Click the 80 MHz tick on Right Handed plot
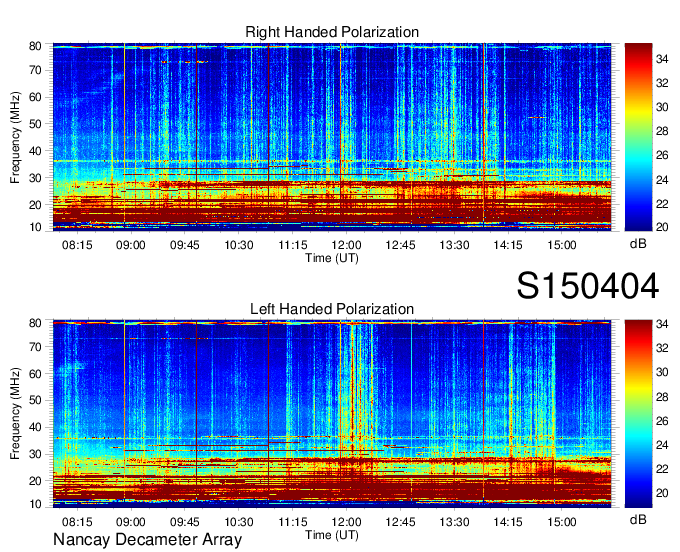 [x=35, y=46]
